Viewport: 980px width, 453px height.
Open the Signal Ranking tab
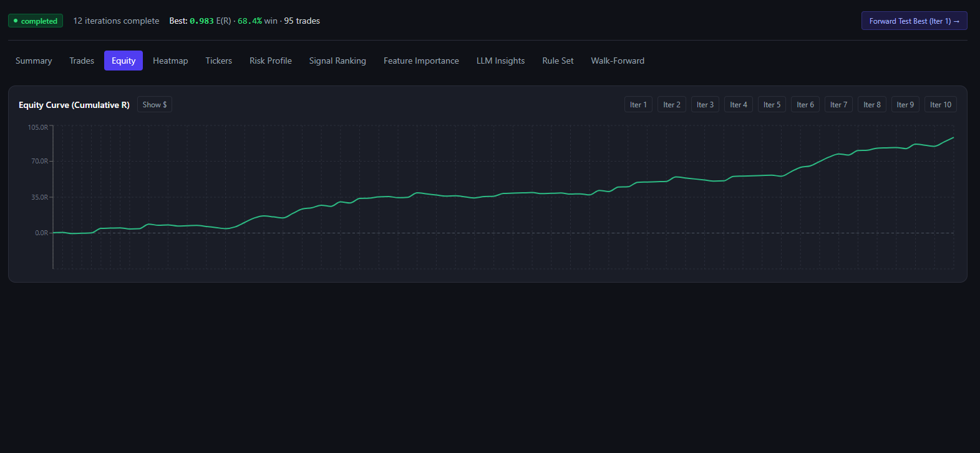(337, 61)
